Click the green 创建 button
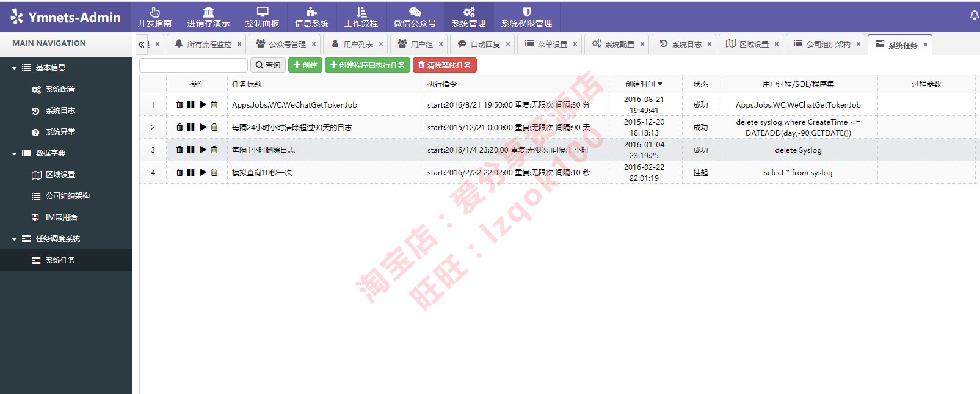 (305, 65)
